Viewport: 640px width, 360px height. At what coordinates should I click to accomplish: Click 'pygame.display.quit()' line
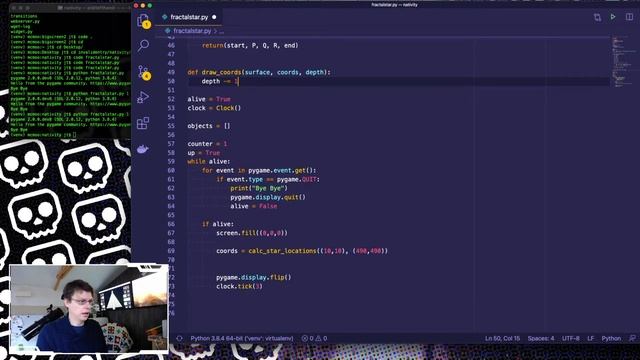click(x=268, y=198)
